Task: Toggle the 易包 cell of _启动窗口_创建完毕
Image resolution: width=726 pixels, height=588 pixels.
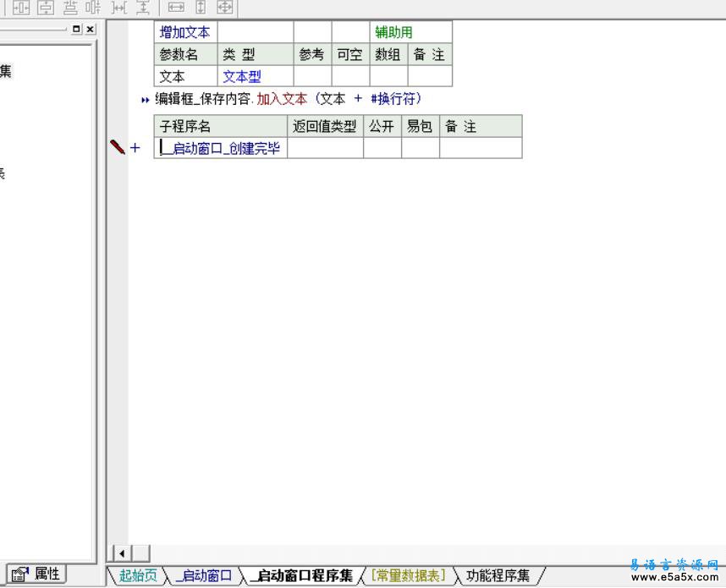Action: coord(420,148)
